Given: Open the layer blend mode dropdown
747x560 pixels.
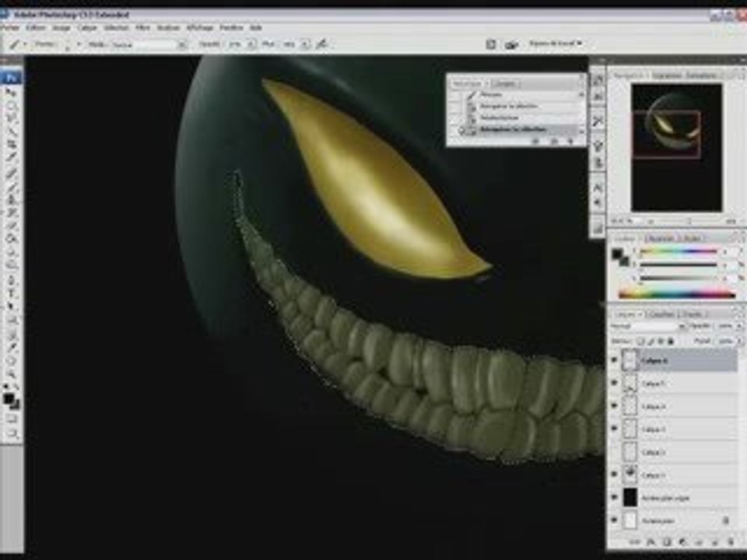Looking at the screenshot, I should pyautogui.click(x=648, y=327).
